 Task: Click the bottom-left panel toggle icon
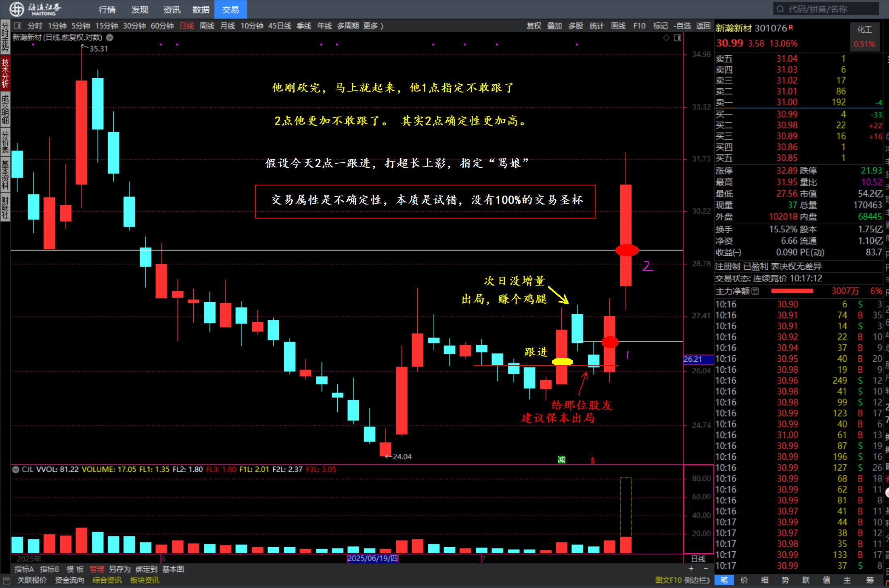(x=6, y=580)
